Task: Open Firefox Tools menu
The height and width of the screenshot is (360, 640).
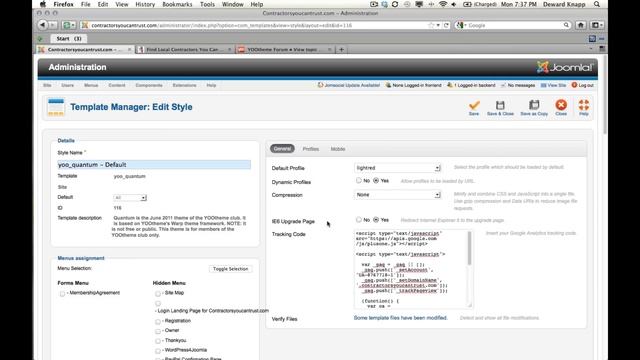Action: [207, 4]
